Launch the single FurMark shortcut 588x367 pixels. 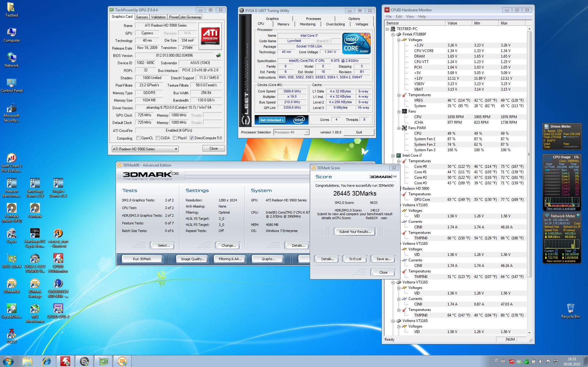click(35, 211)
